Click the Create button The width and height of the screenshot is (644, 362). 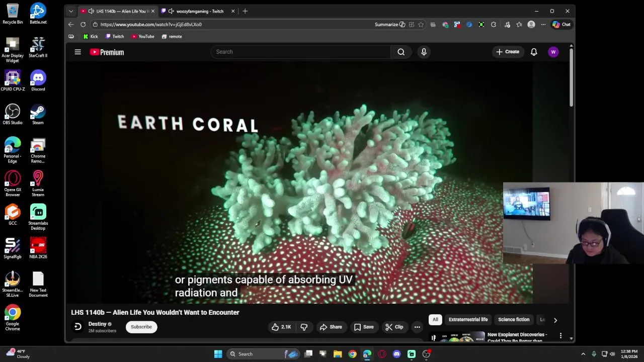(x=508, y=52)
